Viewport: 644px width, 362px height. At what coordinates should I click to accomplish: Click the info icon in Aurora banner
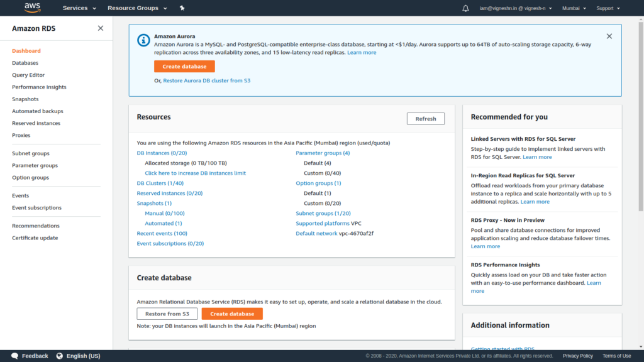[143, 40]
